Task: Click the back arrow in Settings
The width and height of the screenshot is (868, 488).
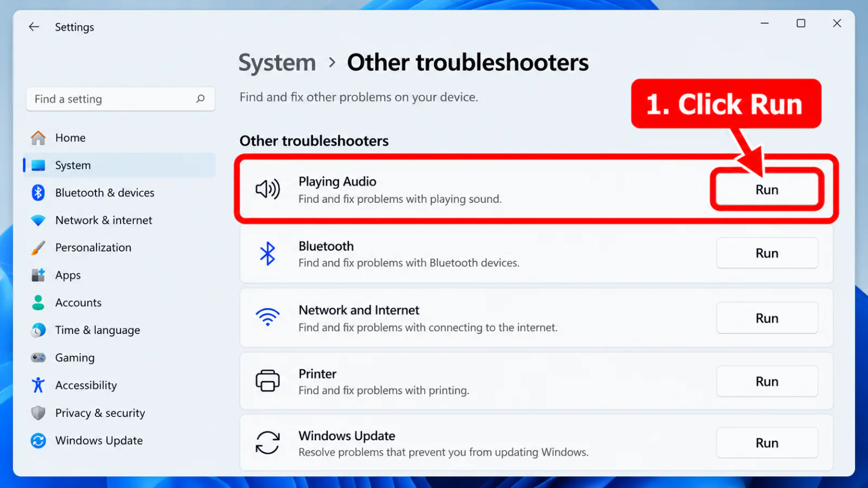Action: coord(34,27)
